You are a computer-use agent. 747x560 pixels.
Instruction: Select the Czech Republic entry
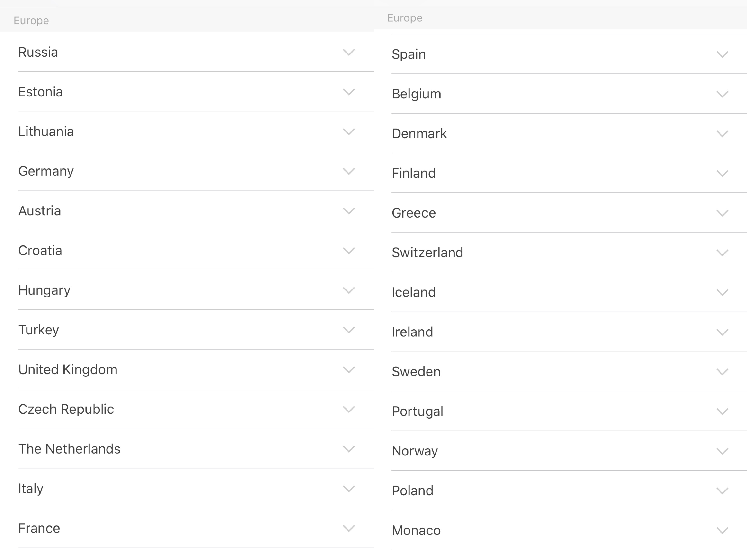pos(66,409)
